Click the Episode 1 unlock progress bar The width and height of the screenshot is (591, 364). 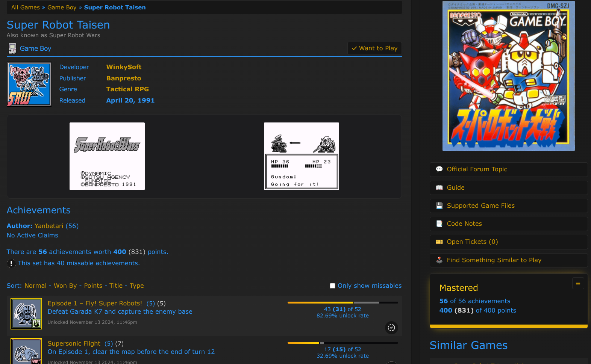[343, 302]
